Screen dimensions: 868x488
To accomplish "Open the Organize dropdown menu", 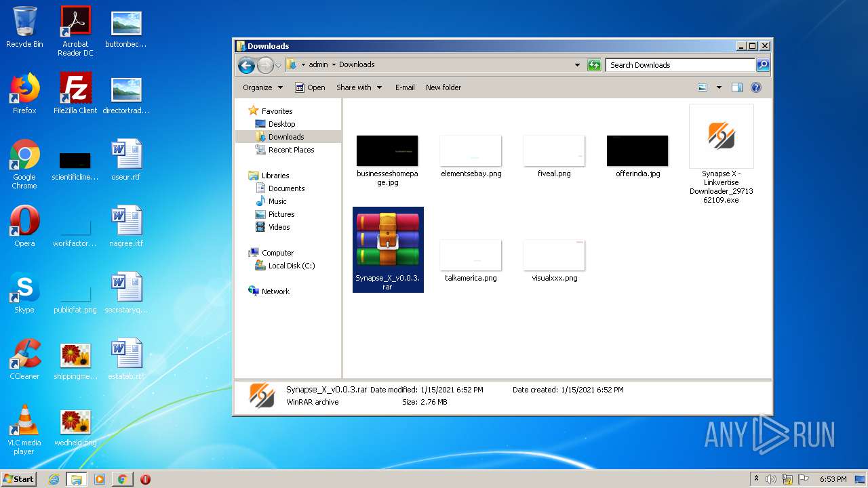I will [262, 87].
